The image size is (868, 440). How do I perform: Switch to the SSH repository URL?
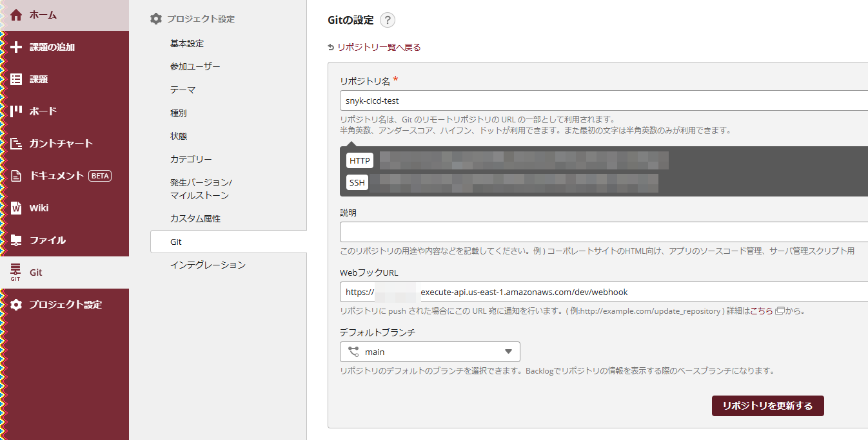pos(359,182)
